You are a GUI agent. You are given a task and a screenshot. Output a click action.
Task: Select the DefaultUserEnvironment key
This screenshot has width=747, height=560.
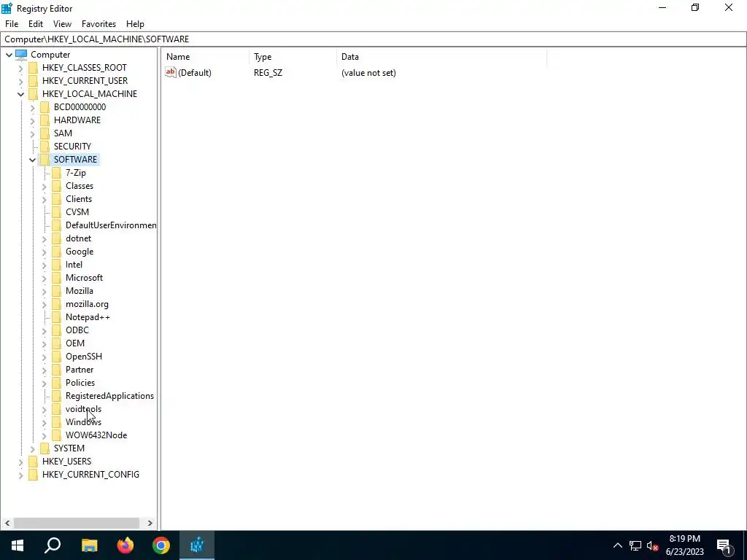(111, 225)
